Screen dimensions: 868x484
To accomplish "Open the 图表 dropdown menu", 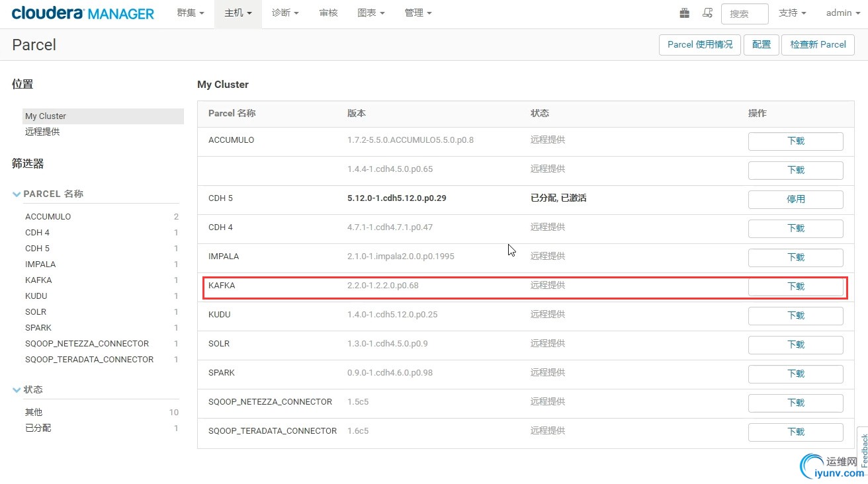I will [x=371, y=13].
